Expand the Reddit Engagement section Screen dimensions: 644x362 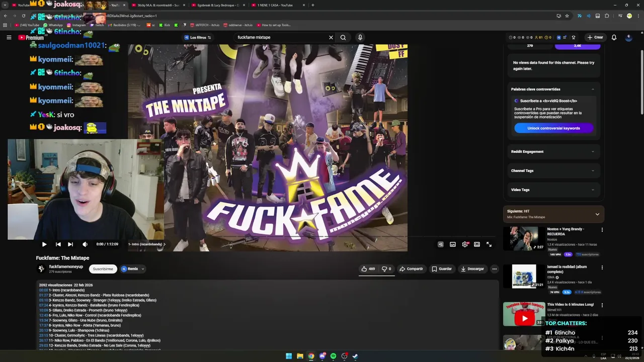[553, 151]
